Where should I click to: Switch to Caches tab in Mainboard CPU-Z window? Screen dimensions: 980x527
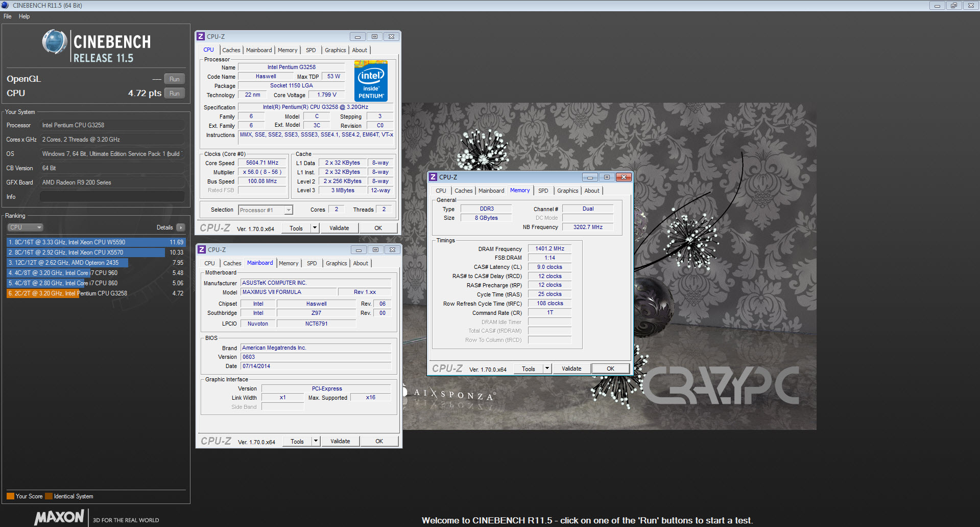232,263
